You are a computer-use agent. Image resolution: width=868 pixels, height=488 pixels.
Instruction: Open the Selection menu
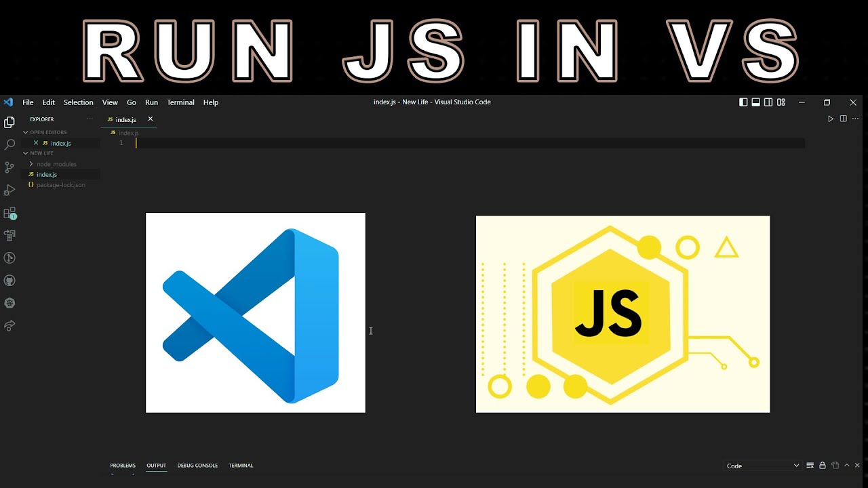(78, 102)
